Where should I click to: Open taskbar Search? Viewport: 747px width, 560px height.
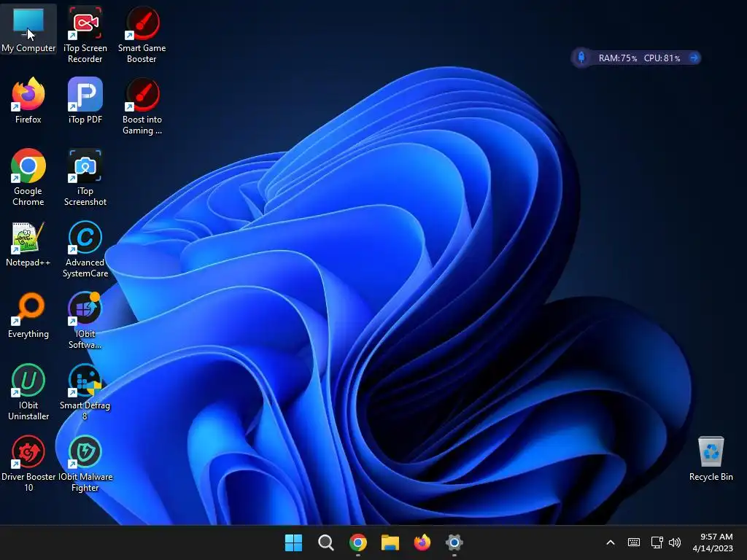(326, 542)
